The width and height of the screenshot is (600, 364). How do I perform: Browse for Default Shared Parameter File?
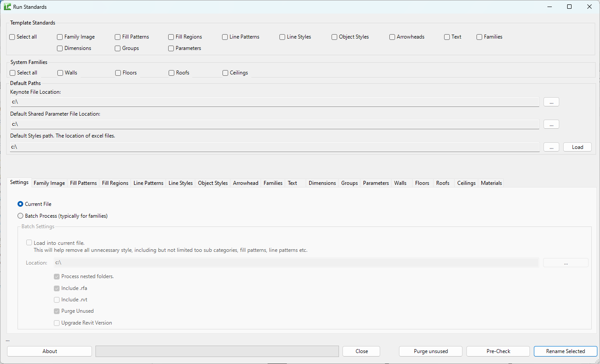(551, 124)
